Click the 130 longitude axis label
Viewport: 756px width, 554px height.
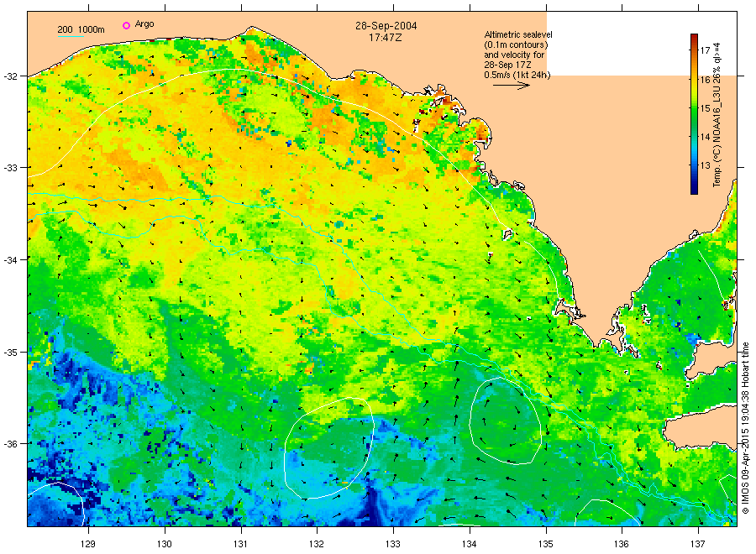coord(165,544)
